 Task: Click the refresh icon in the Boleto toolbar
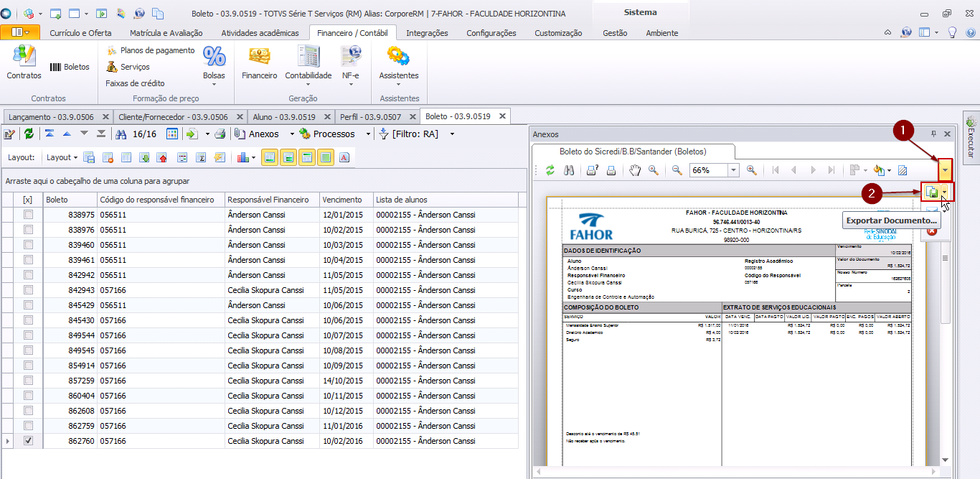coord(29,134)
